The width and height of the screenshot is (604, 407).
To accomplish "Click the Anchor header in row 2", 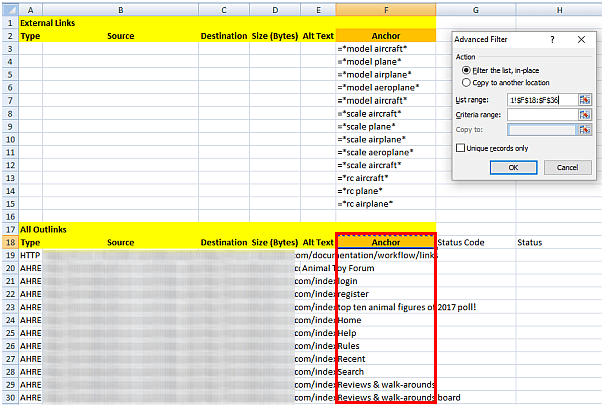I will click(386, 36).
